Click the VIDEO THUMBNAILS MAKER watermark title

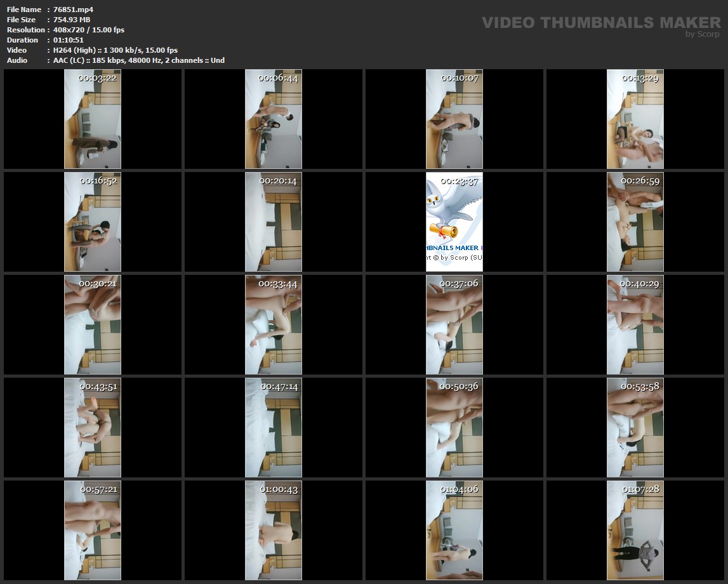pyautogui.click(x=600, y=23)
